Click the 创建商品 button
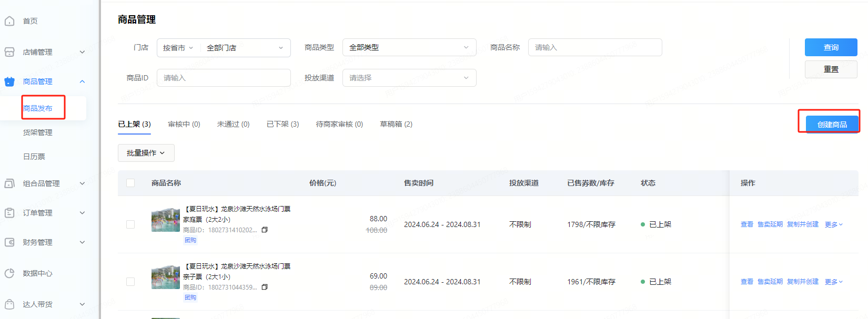The height and width of the screenshot is (319, 868). click(x=831, y=125)
